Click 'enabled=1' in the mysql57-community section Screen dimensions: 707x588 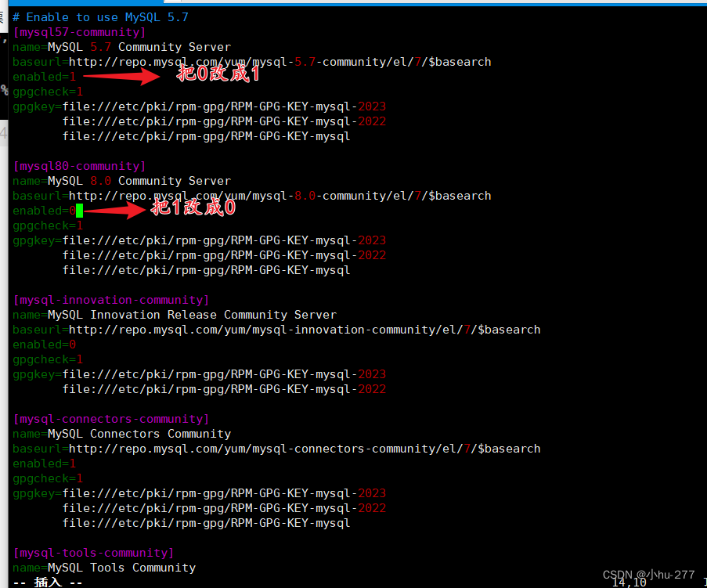(44, 77)
